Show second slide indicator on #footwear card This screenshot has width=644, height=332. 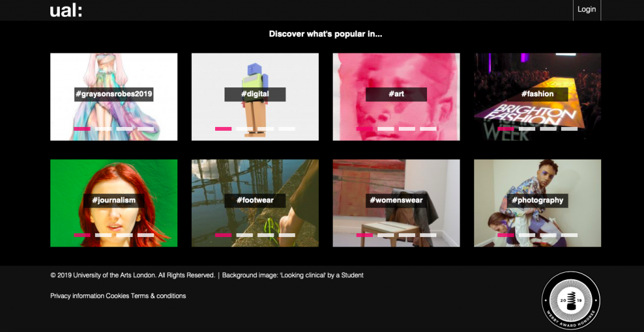coord(245,235)
